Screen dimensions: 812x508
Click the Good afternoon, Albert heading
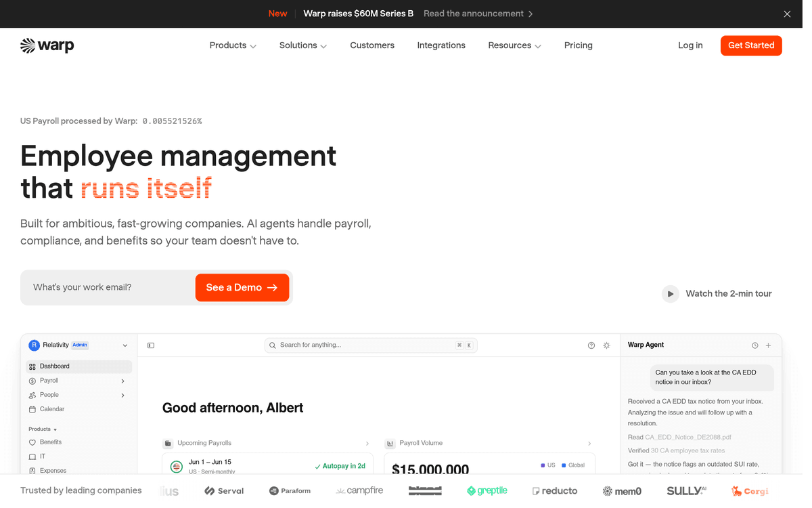tap(233, 408)
